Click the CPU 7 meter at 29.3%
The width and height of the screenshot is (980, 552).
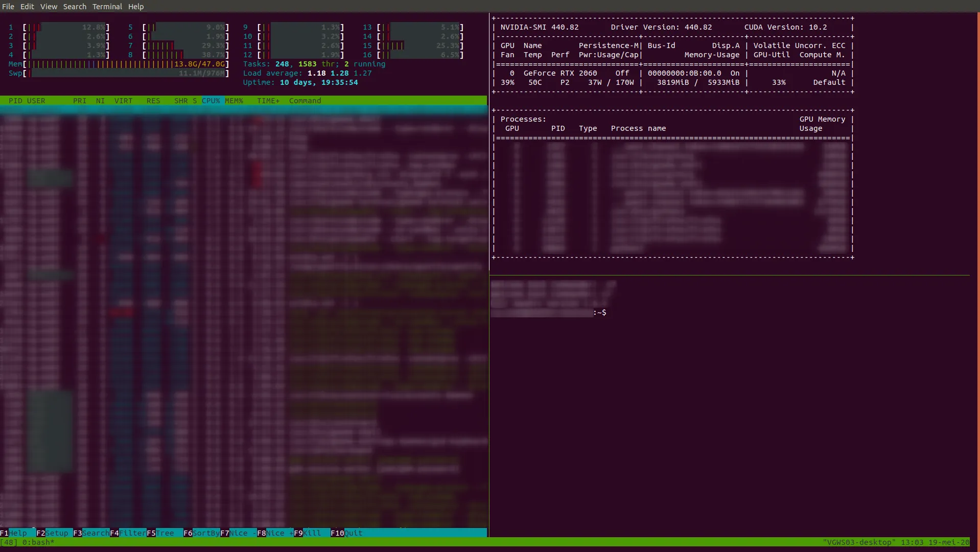click(x=179, y=45)
